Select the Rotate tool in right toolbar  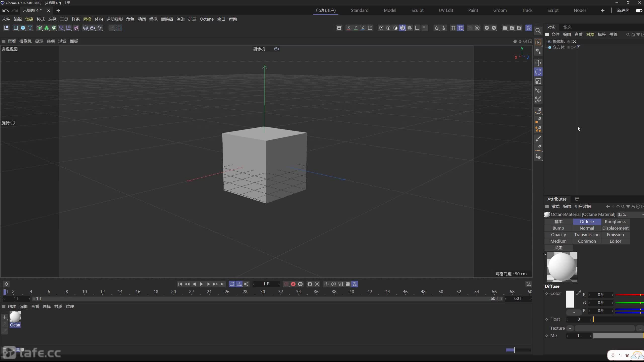[538, 72]
